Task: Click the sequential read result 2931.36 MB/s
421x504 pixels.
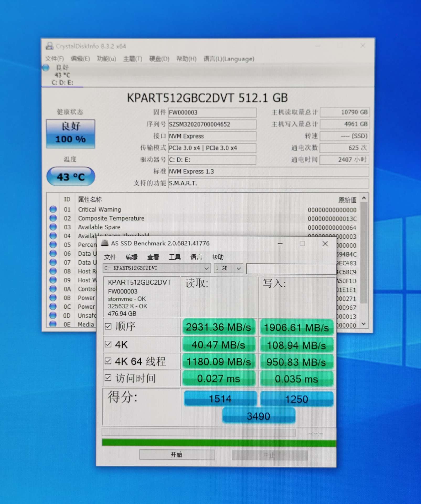Action: 218,327
